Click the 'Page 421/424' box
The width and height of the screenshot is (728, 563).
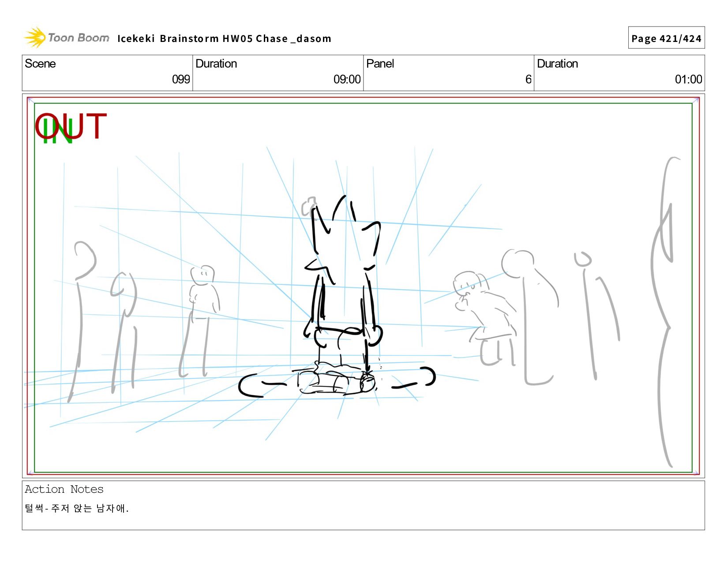666,38
